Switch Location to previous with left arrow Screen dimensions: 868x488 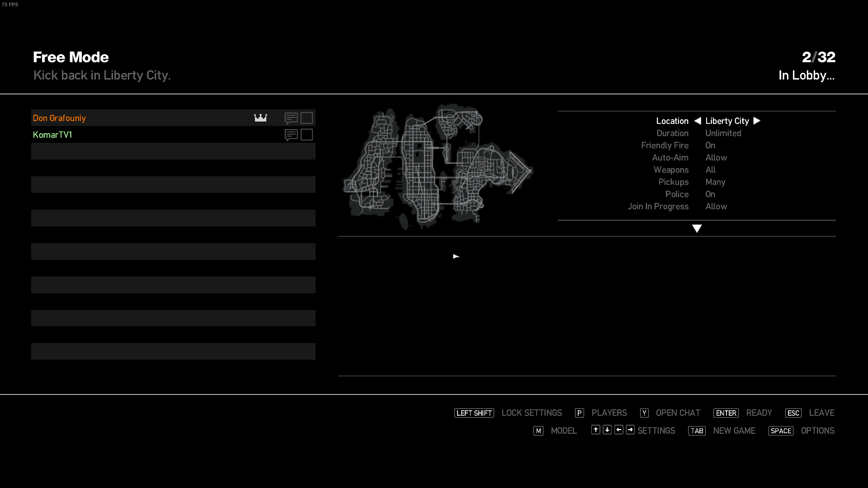click(698, 121)
